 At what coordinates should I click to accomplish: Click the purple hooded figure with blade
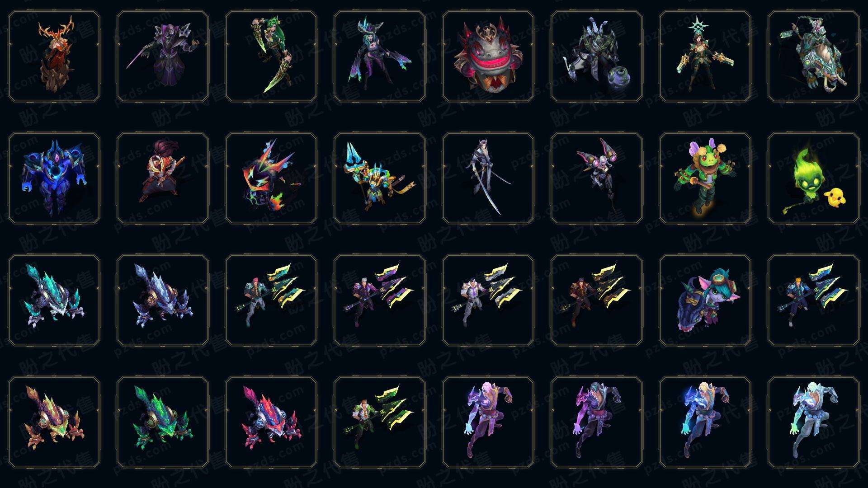click(163, 56)
